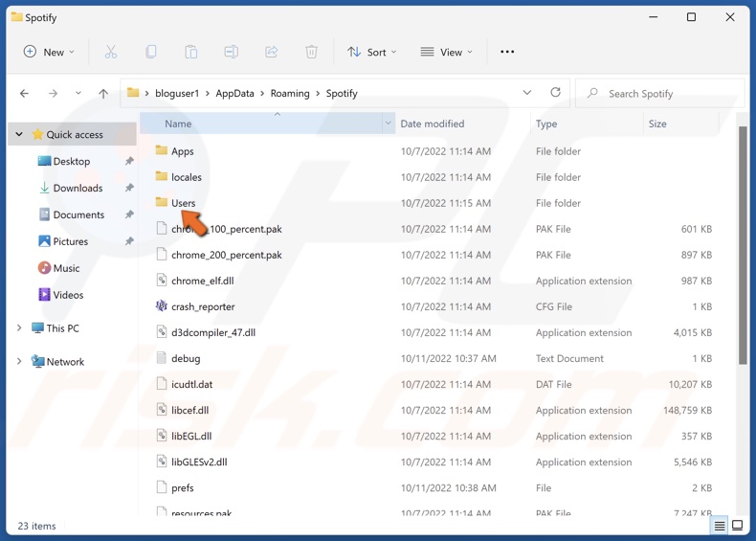Select Downloads in Quick access
The height and width of the screenshot is (541, 756).
tap(78, 188)
